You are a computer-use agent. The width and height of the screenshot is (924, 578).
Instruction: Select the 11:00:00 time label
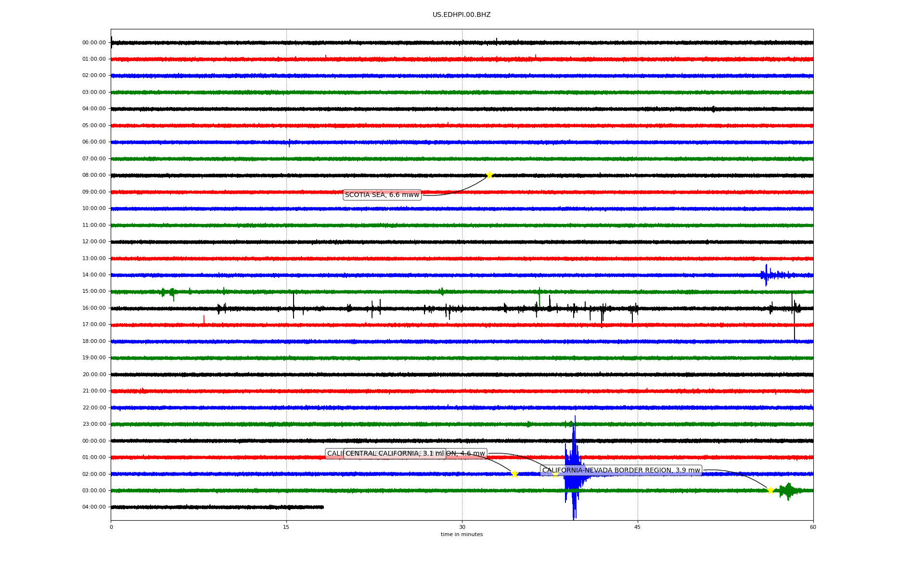[94, 225]
